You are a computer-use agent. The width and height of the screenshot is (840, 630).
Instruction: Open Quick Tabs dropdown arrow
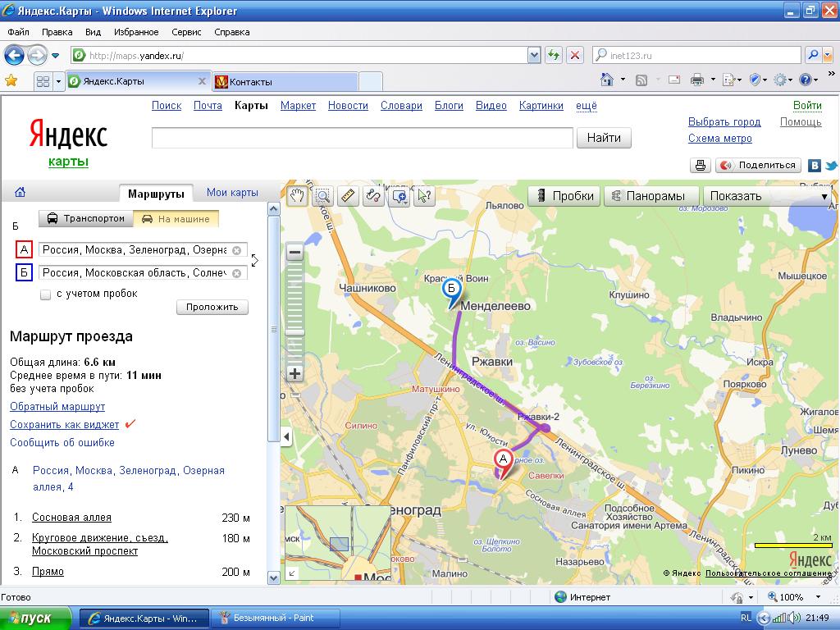point(58,81)
